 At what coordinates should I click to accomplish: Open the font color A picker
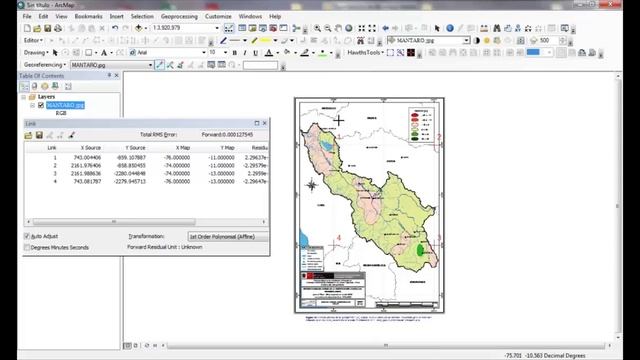pyautogui.click(x=269, y=53)
